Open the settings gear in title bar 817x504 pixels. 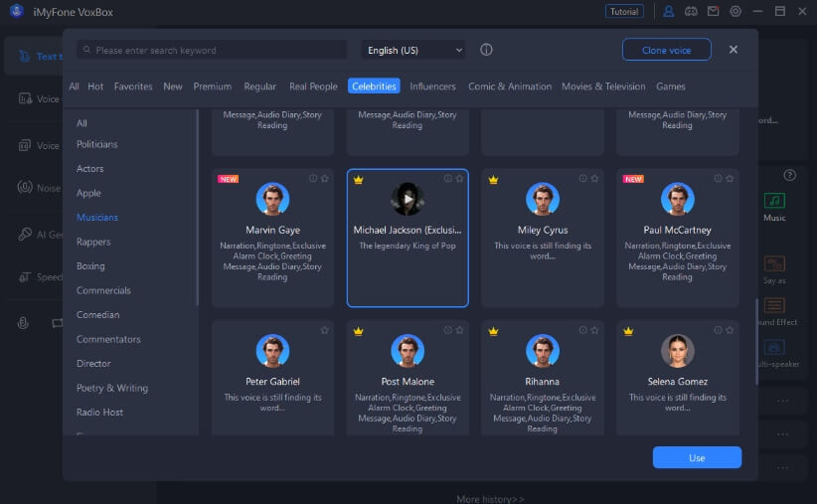[x=735, y=12]
